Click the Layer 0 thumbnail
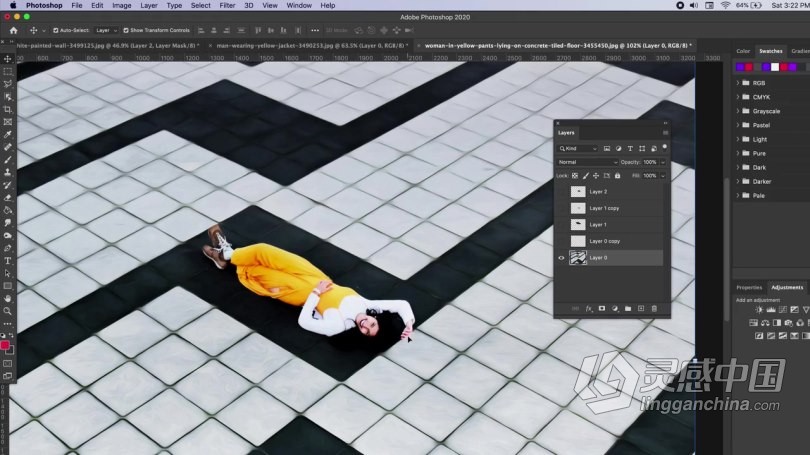Screen dimensions: 810x455 [578, 258]
